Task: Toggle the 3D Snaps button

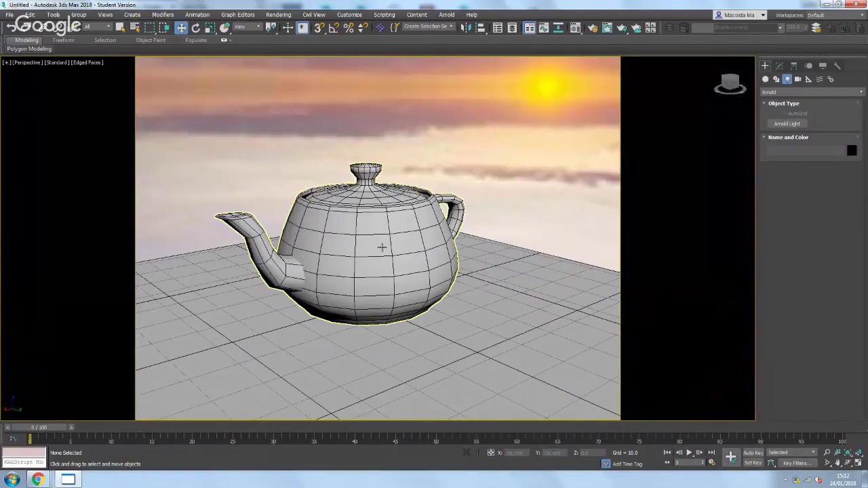Action: pyautogui.click(x=319, y=28)
